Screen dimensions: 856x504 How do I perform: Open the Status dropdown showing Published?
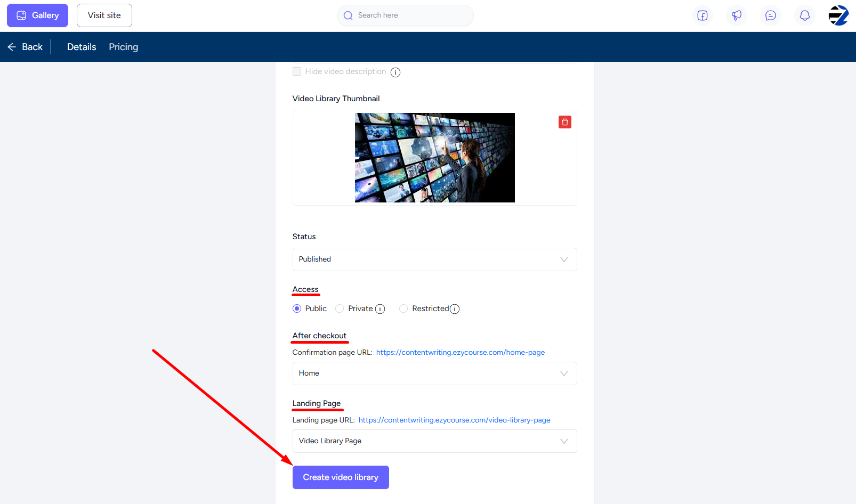pos(435,259)
